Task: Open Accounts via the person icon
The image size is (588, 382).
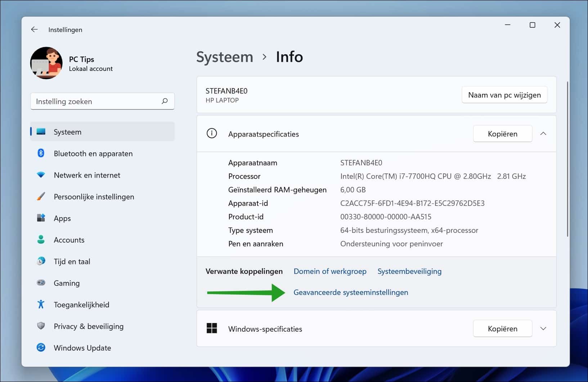Action: click(x=41, y=240)
